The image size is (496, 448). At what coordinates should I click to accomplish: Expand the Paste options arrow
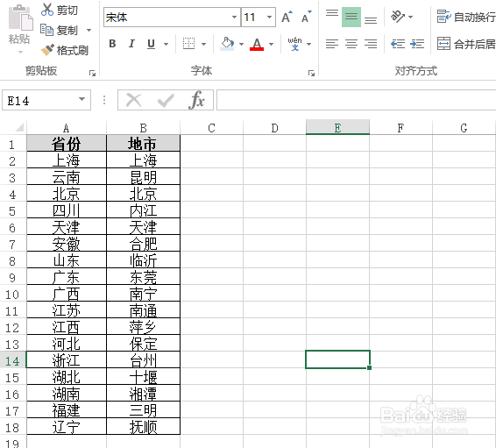[x=20, y=52]
